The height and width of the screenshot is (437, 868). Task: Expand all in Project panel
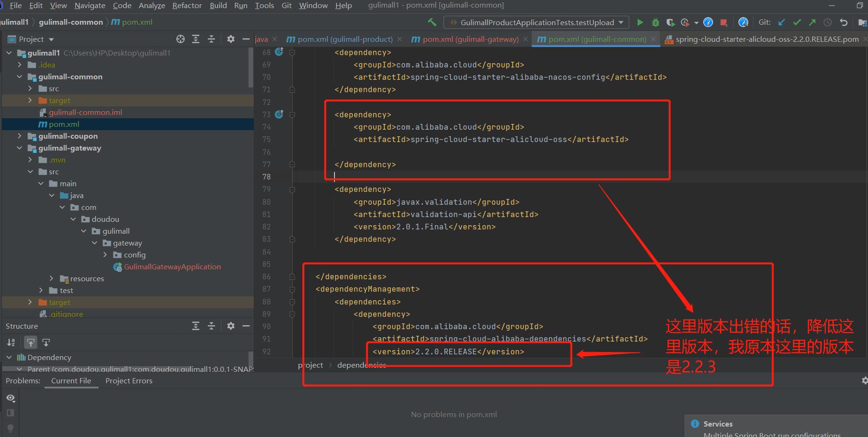click(196, 39)
